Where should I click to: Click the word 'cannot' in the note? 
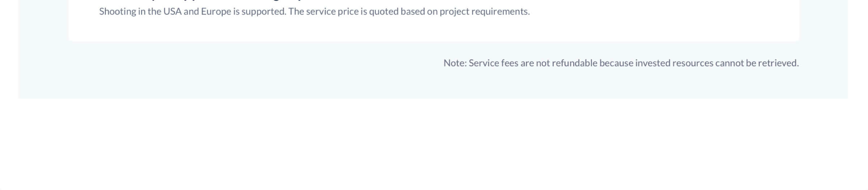click(x=729, y=63)
